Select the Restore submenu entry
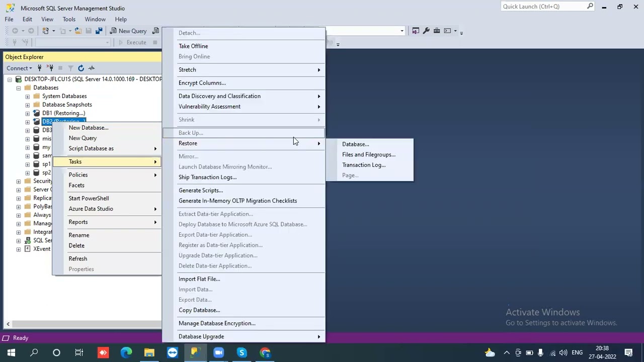The height and width of the screenshot is (362, 644). pos(244,143)
